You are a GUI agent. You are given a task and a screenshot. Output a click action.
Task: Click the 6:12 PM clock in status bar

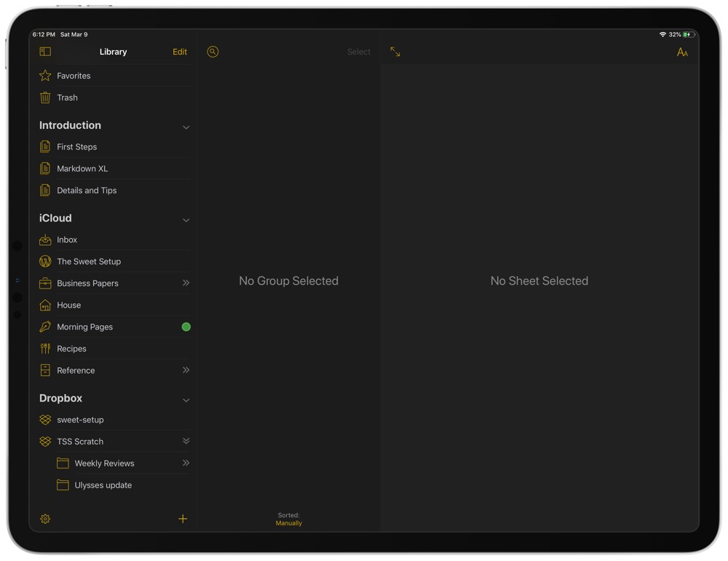44,34
